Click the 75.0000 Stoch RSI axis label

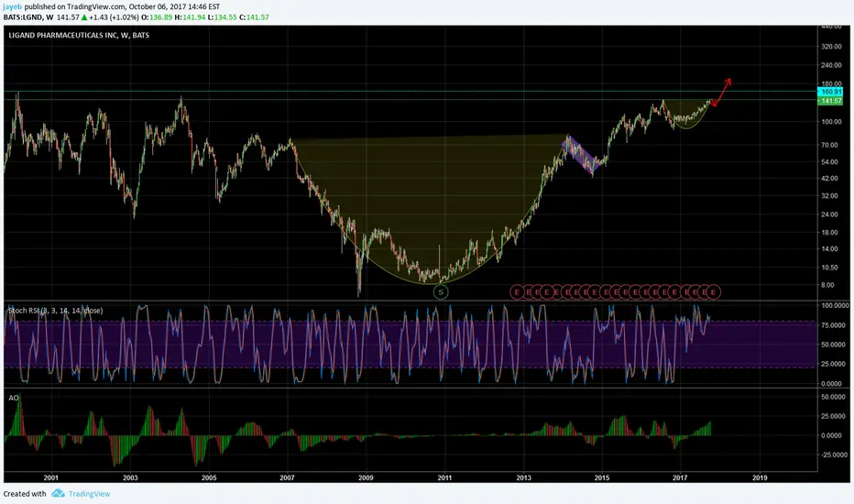pyautogui.click(x=834, y=325)
